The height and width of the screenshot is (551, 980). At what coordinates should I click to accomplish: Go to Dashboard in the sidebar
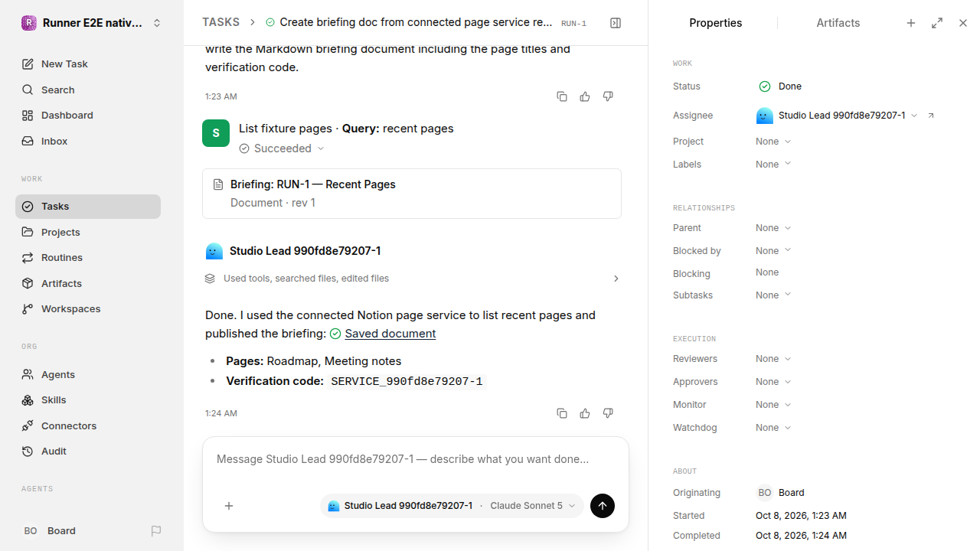coord(88,116)
